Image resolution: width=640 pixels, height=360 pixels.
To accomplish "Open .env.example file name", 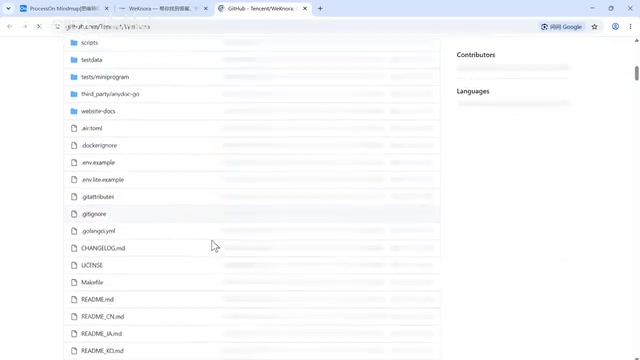I will (98, 162).
